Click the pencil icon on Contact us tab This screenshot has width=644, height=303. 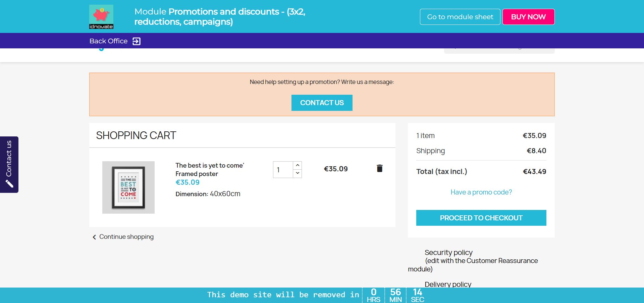coord(9,184)
